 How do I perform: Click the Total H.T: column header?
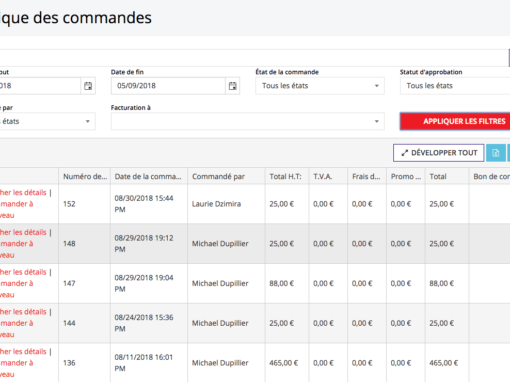click(287, 176)
